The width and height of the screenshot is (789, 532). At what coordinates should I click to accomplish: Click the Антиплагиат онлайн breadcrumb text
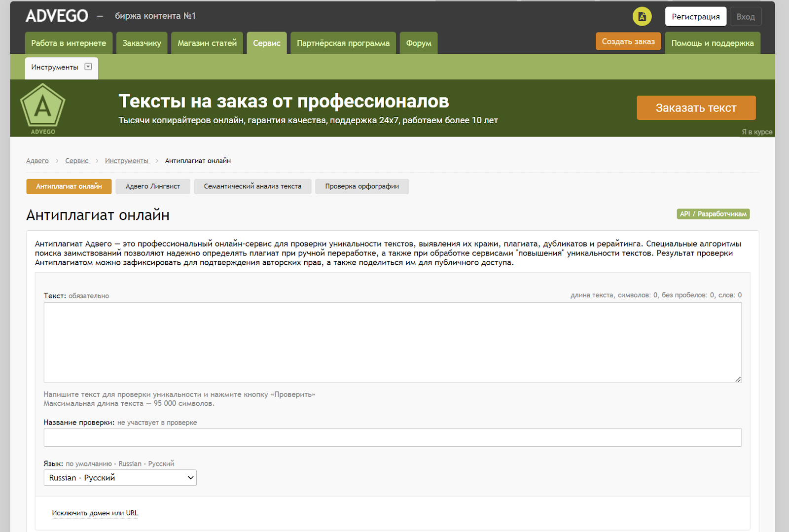pos(198,161)
